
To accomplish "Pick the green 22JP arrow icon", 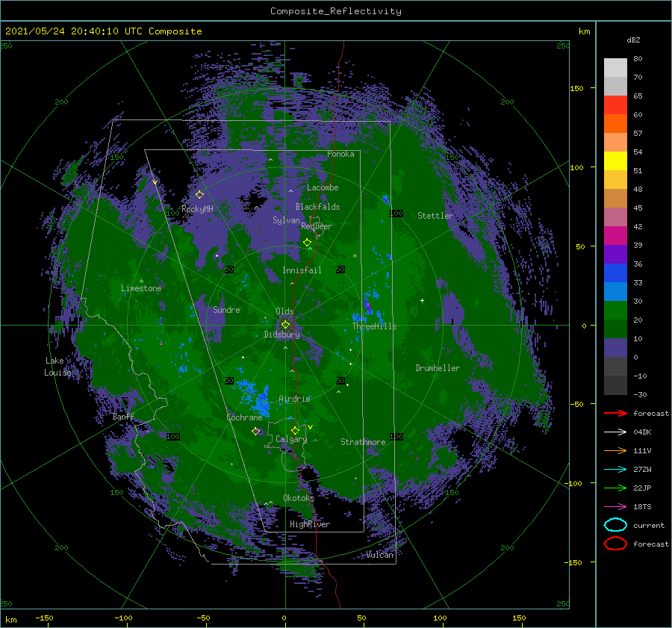I will click(615, 488).
